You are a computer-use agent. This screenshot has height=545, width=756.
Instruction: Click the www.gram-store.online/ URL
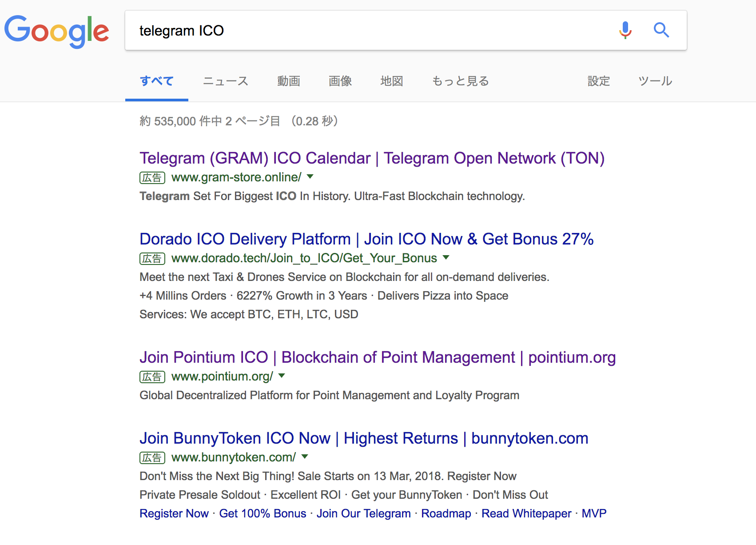(236, 177)
